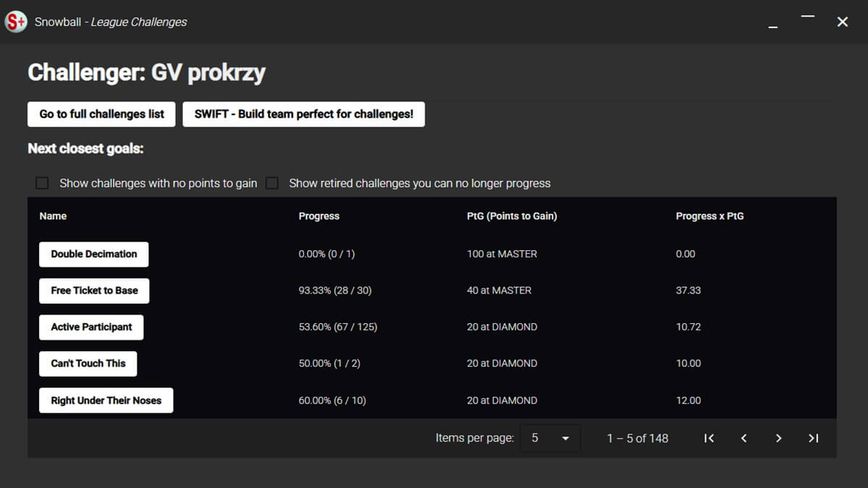
Task: Click the 0.00 Progress x PtG value
Action: click(x=686, y=254)
